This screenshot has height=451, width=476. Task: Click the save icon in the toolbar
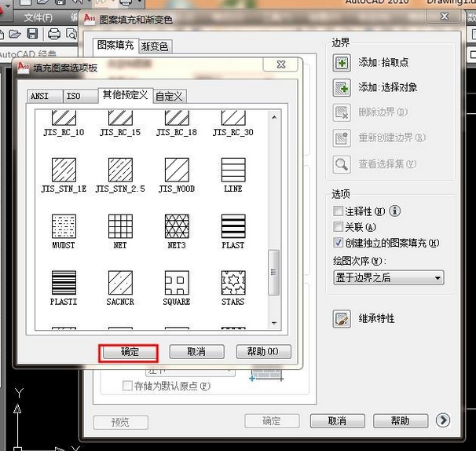[x=32, y=34]
